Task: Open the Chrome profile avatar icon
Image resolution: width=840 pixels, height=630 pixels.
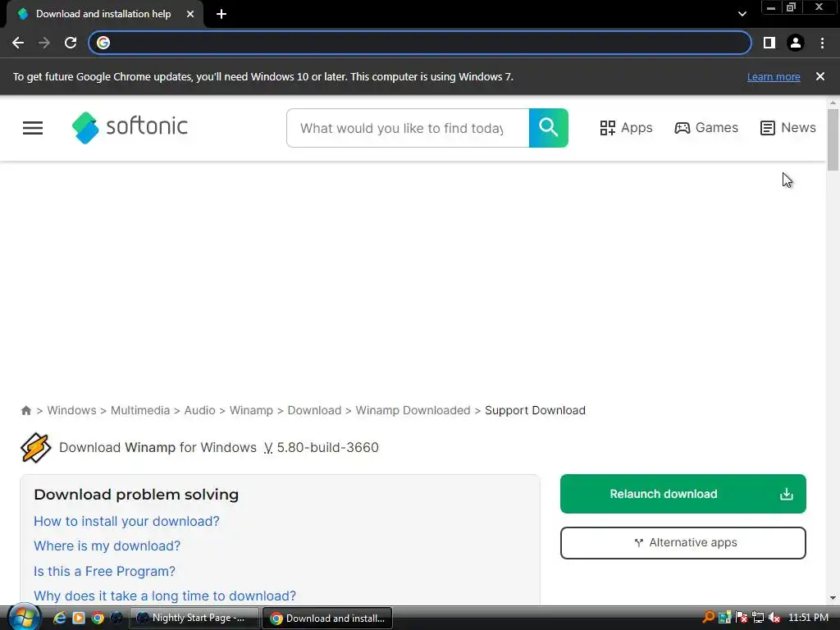Action: pos(796,43)
